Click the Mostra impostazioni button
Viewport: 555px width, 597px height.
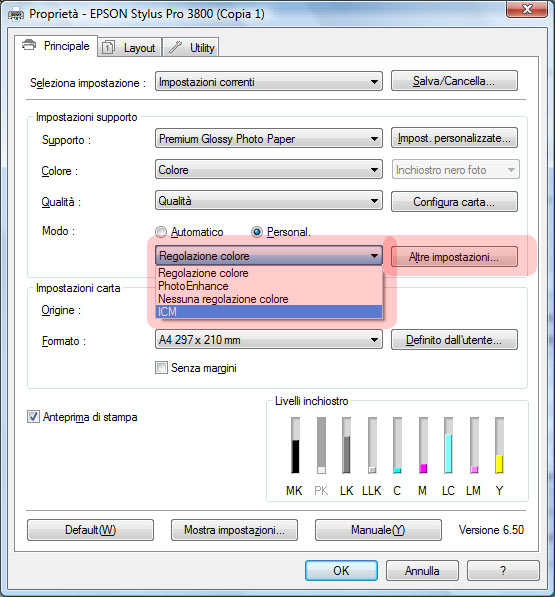(234, 530)
